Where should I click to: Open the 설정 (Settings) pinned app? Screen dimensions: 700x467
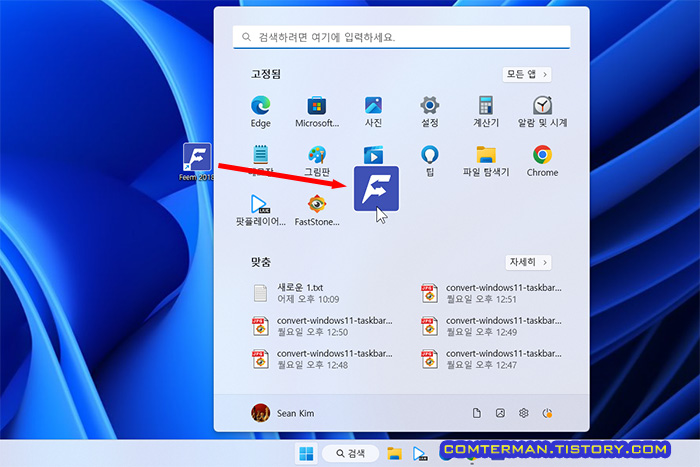coord(429,112)
